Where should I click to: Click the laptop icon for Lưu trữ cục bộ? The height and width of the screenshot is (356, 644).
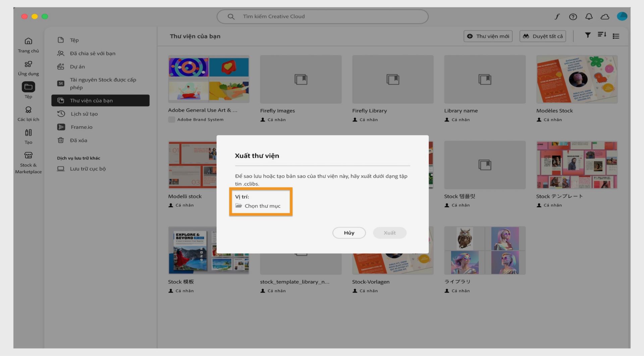[x=61, y=169]
